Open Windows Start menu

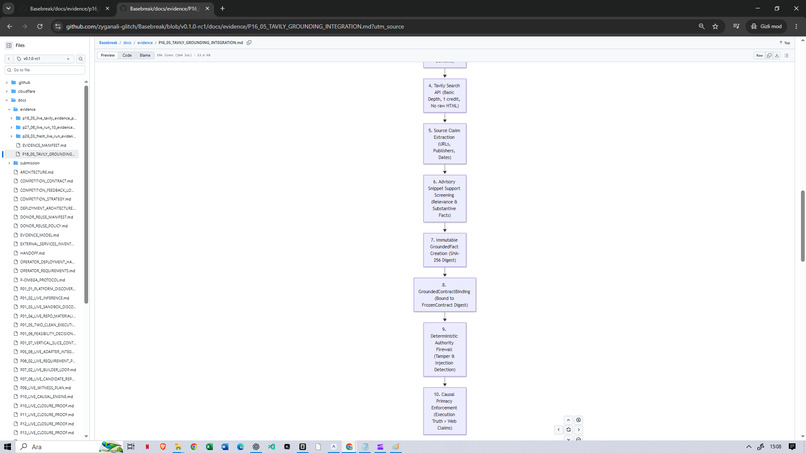point(7,447)
